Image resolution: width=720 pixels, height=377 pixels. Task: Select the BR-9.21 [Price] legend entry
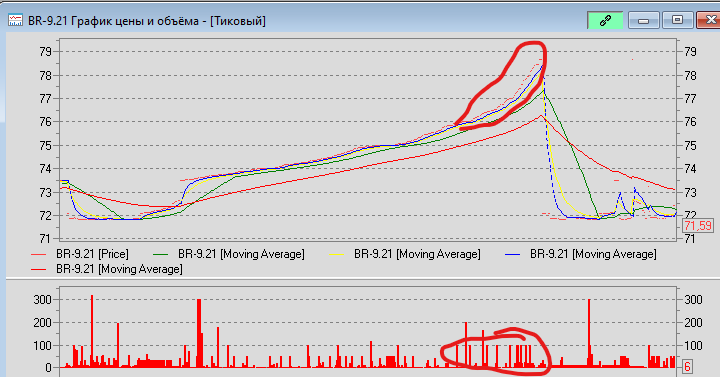pos(80,254)
